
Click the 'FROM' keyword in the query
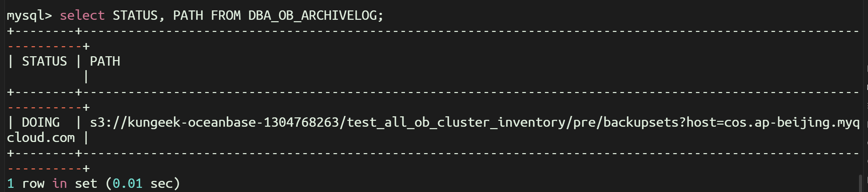(226, 16)
